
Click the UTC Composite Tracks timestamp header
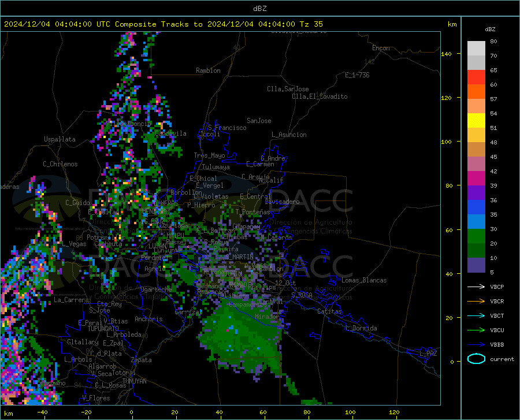click(x=163, y=24)
